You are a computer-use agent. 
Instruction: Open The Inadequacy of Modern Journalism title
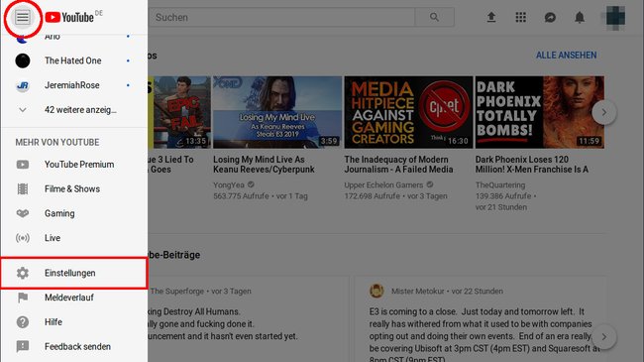pyautogui.click(x=398, y=164)
